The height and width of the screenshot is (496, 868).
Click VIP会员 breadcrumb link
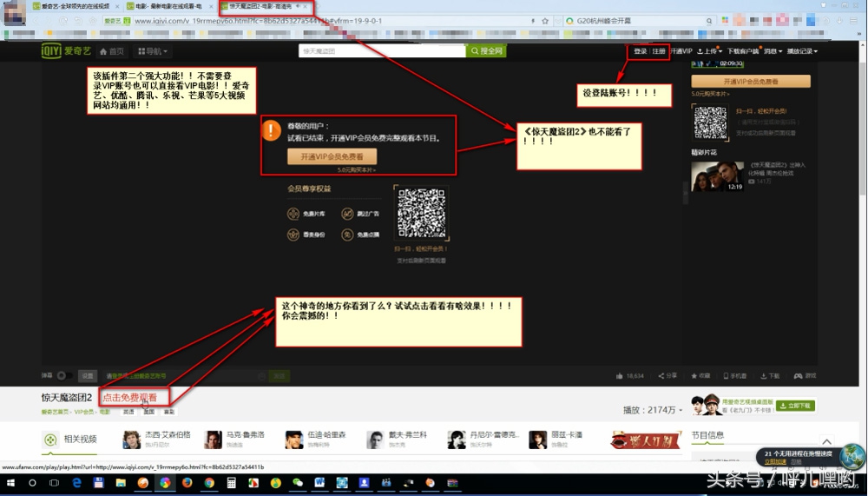click(84, 412)
